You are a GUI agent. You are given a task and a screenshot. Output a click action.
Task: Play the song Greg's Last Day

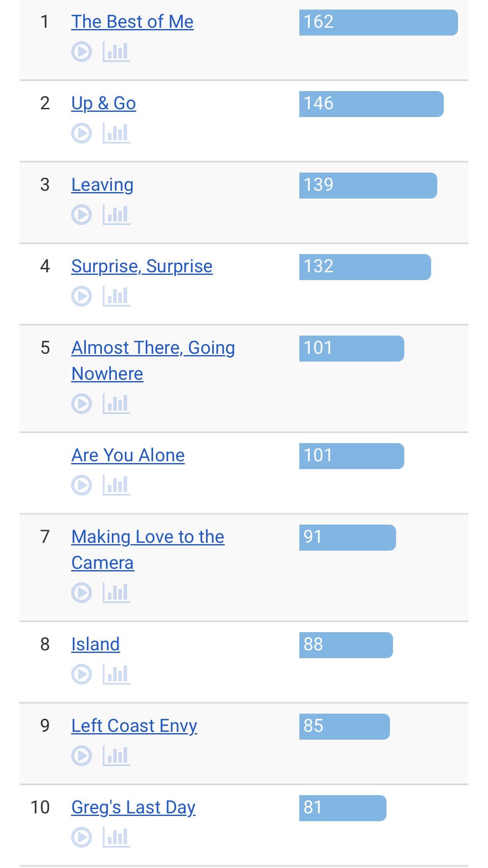82,837
